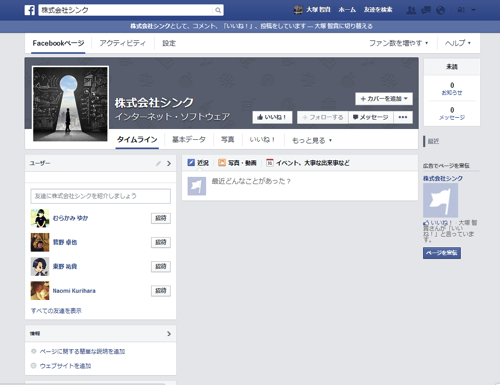Click 株式会社シンク link in ad sidebar
Image resolution: width=500 pixels, height=385 pixels.
443,179
